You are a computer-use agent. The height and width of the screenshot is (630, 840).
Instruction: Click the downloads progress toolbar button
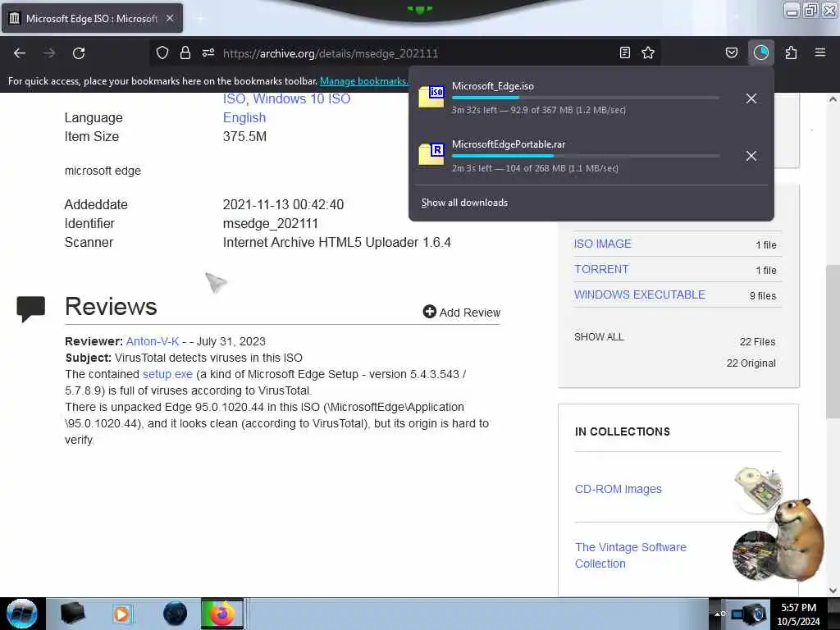pos(760,52)
